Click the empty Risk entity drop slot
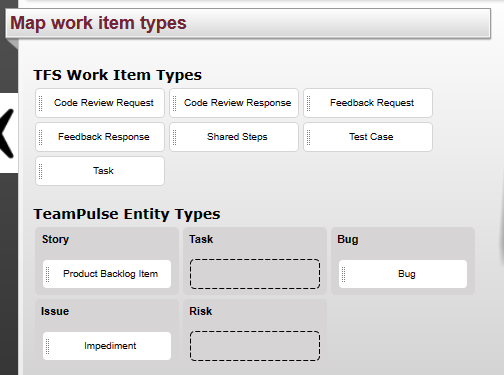504x375 pixels. click(x=255, y=346)
